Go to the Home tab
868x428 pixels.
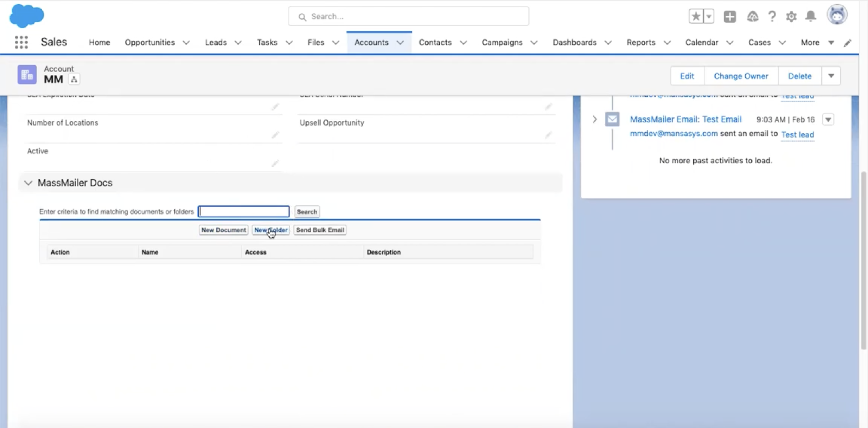99,43
